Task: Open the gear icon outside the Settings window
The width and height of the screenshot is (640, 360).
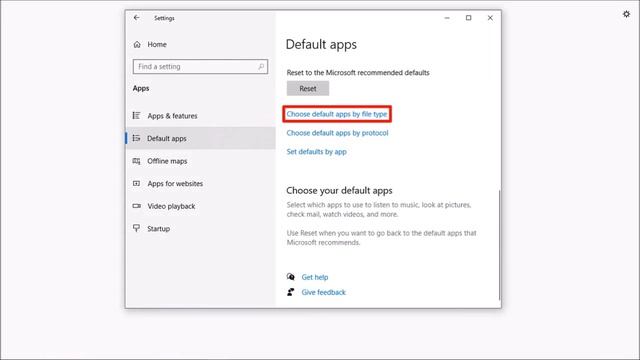Action: [x=627, y=14]
